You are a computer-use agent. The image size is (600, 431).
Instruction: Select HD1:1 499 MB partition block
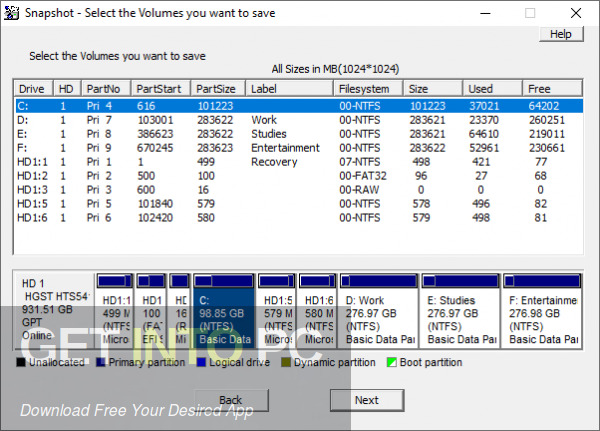[115, 310]
